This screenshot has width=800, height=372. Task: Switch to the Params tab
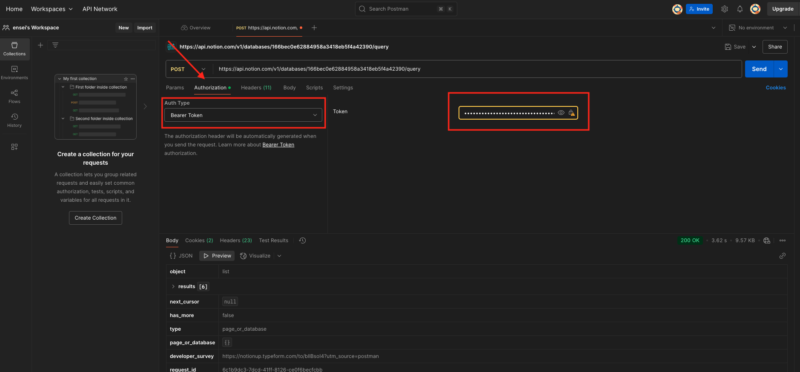pyautogui.click(x=175, y=88)
